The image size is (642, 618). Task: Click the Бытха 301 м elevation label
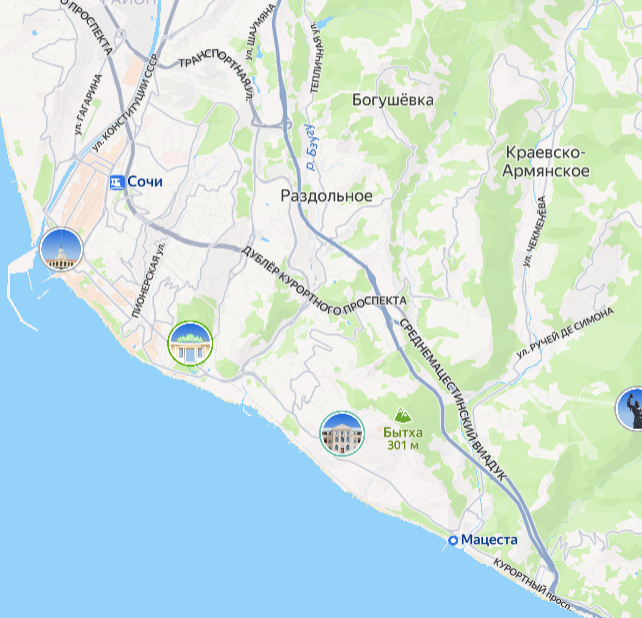pyautogui.click(x=403, y=439)
